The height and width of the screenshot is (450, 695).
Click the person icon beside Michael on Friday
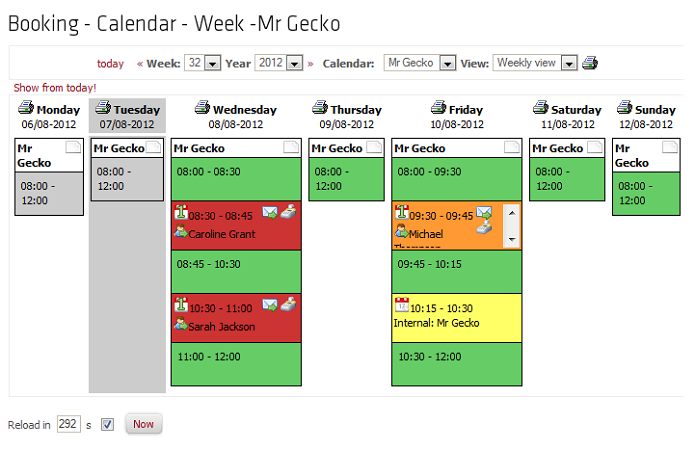[x=402, y=231]
